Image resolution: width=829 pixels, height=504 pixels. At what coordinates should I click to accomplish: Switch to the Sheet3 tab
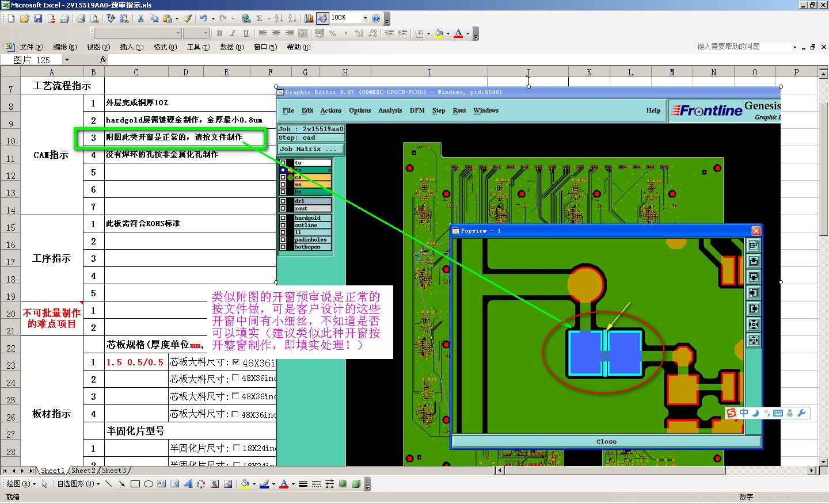coord(114,471)
